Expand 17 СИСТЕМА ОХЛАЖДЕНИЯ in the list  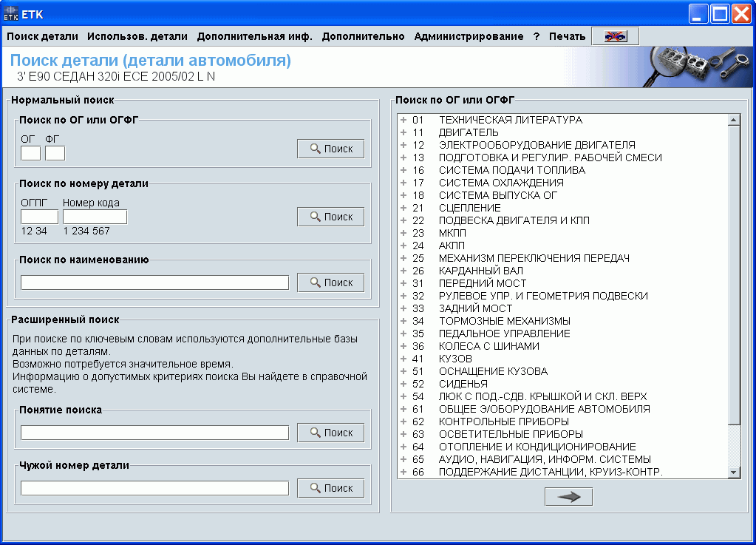point(402,183)
